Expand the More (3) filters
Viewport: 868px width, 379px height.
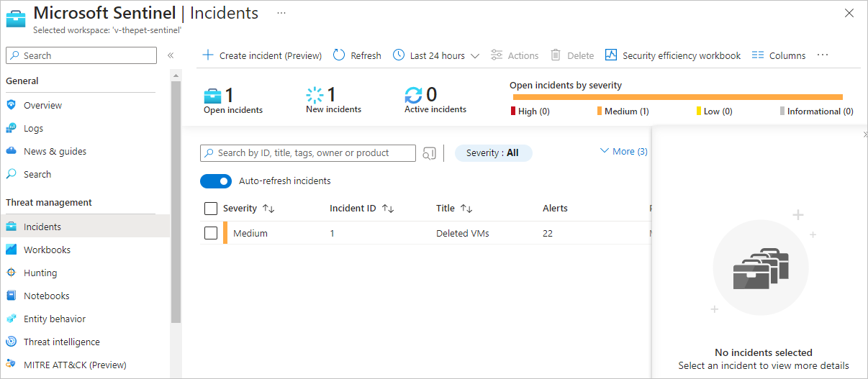pyautogui.click(x=623, y=152)
